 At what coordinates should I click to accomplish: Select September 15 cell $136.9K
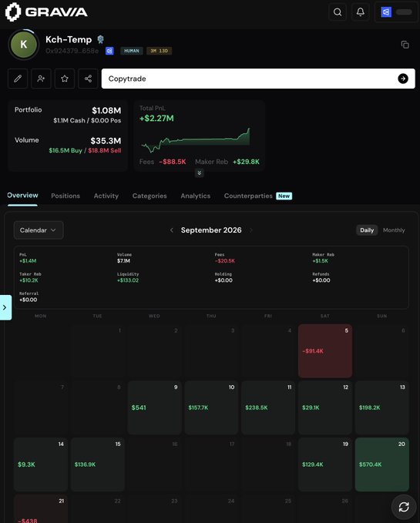pos(98,464)
